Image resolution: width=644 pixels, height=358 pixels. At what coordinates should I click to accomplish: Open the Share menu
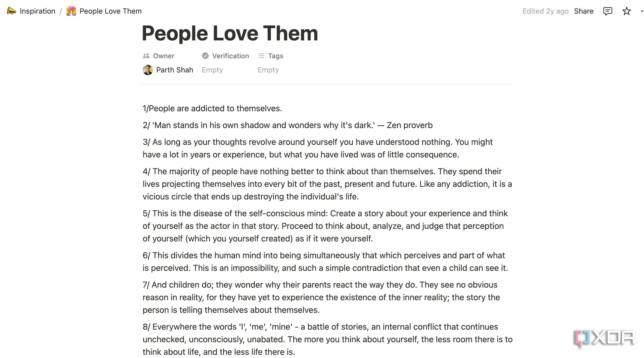click(x=583, y=11)
